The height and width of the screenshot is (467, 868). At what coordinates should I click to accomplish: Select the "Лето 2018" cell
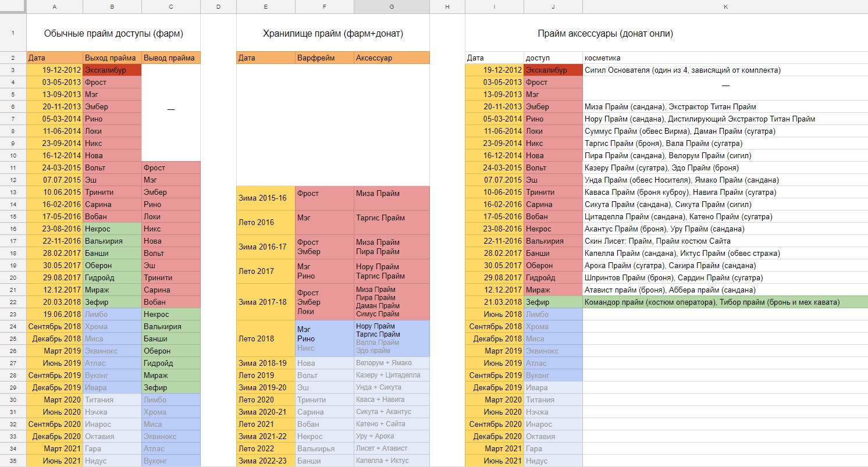click(x=266, y=338)
